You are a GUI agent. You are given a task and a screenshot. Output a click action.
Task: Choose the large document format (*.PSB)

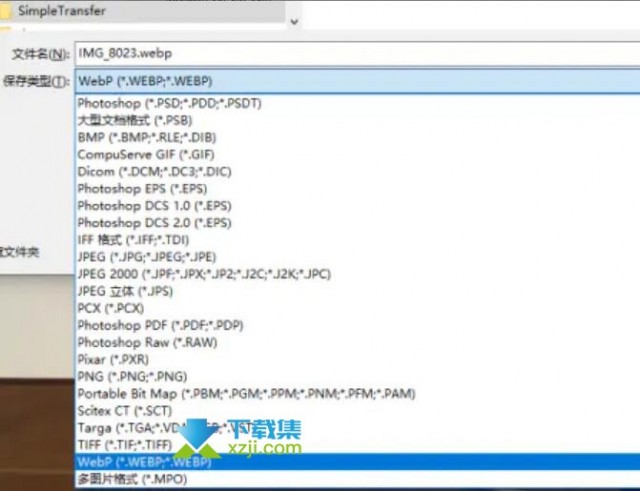pyautogui.click(x=358, y=120)
